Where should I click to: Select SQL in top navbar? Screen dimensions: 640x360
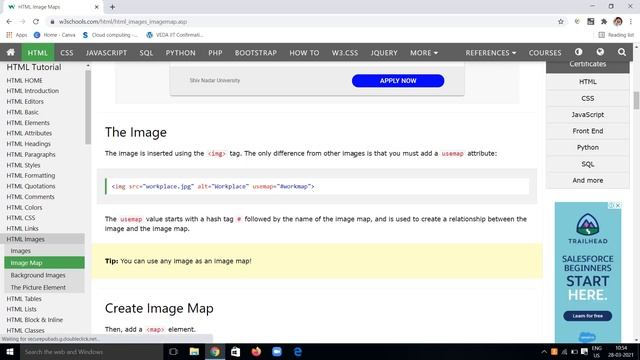click(x=146, y=53)
